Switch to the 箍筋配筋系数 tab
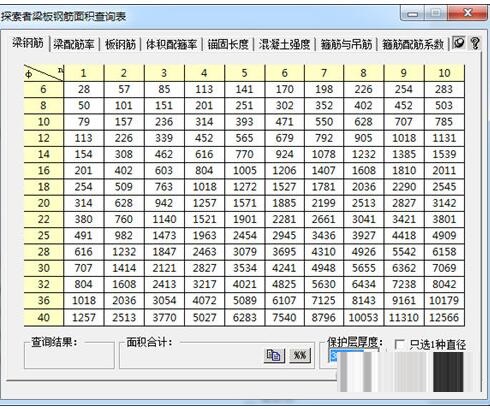The height and width of the screenshot is (409, 490). (x=413, y=44)
